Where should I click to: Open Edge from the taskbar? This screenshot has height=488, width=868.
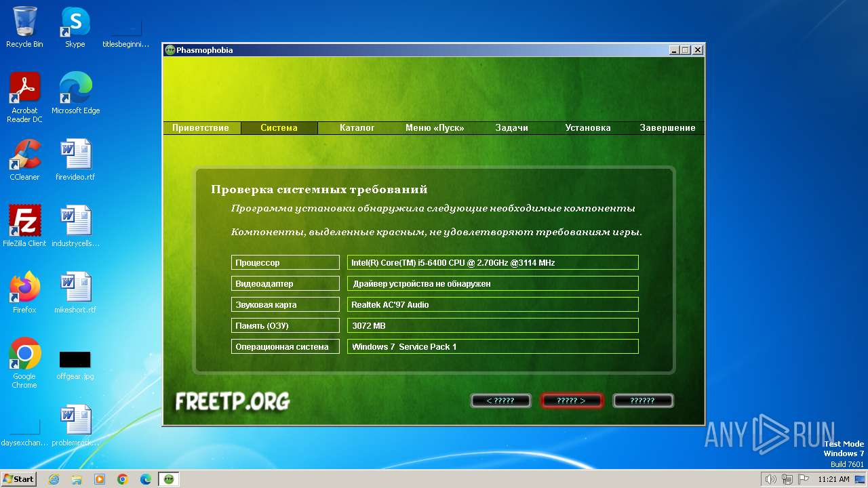(146, 479)
